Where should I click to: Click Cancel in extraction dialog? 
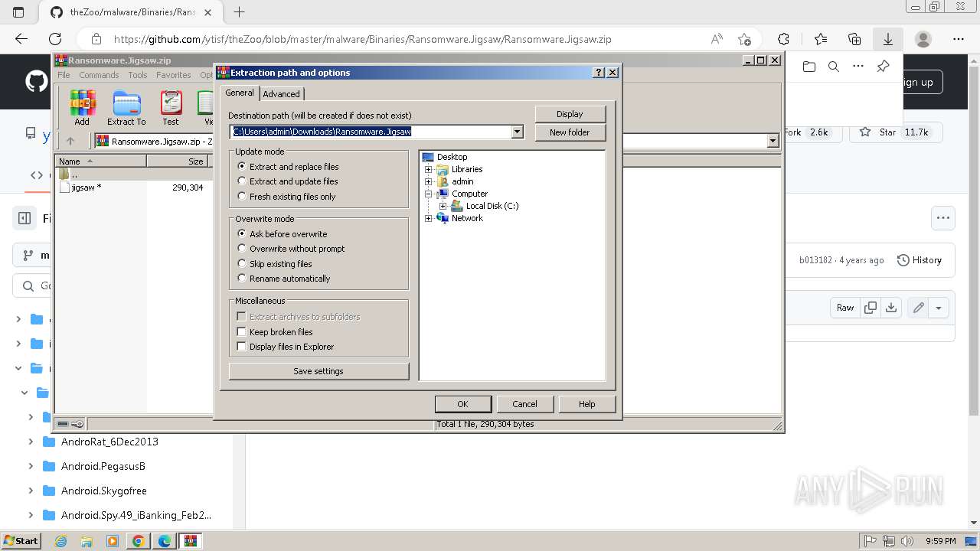click(524, 404)
